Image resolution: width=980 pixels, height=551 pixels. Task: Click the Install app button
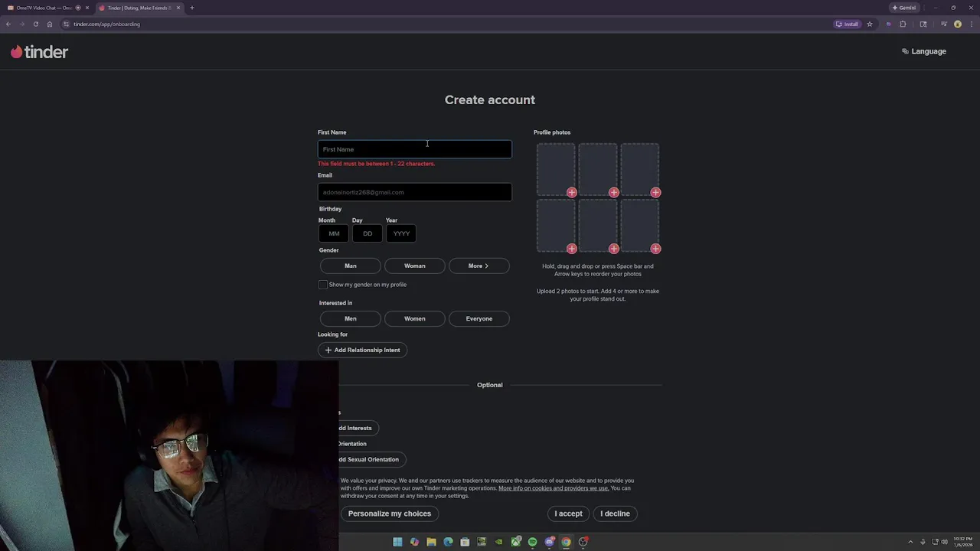(x=848, y=24)
